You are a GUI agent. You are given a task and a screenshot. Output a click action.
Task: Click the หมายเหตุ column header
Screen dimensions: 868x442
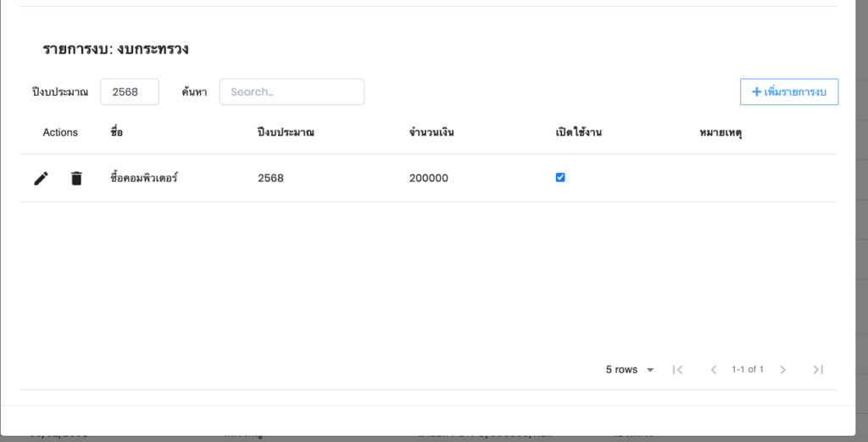coord(721,132)
